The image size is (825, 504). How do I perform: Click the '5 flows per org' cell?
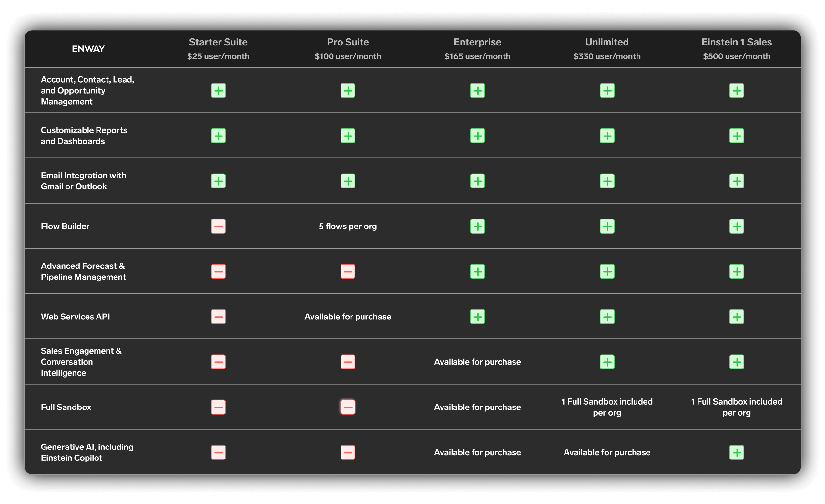pos(348,227)
